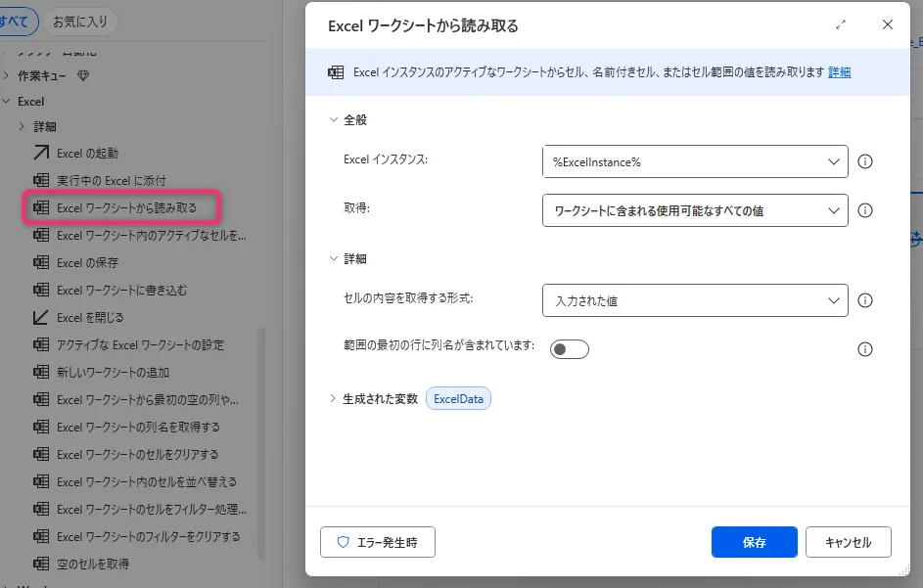The width and height of the screenshot is (923, 588).
Task: Toggle 範囲の最初の行に列名が含まれています switch
Action: pyautogui.click(x=569, y=349)
